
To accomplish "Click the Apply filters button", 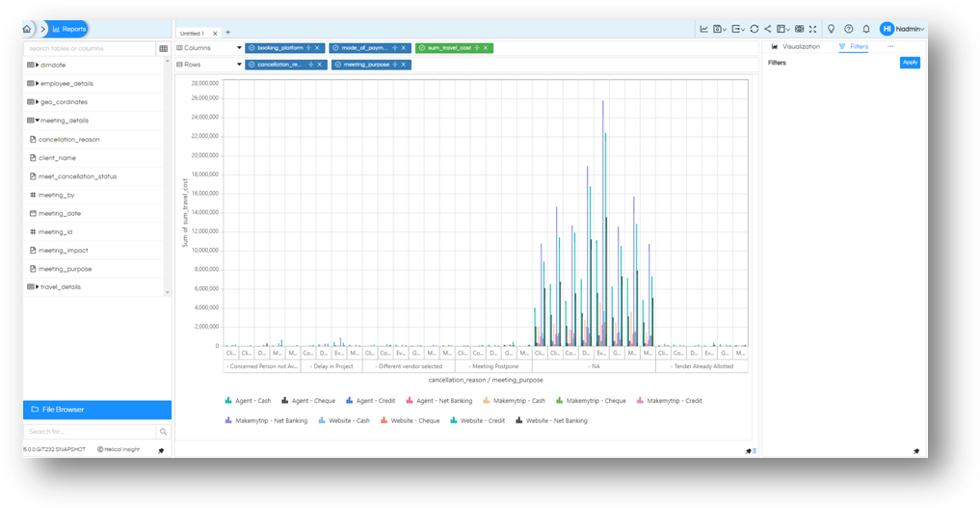I will tap(910, 62).
